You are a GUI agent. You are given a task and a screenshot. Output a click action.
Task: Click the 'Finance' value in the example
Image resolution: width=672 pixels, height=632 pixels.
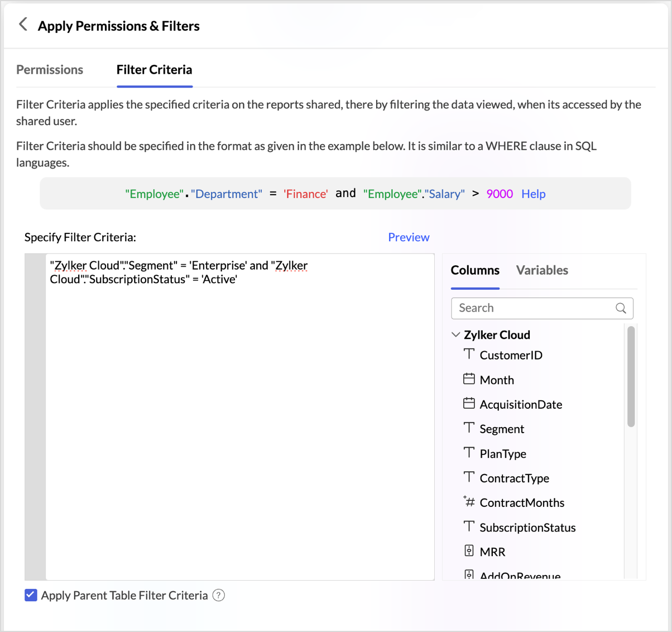pyautogui.click(x=305, y=194)
